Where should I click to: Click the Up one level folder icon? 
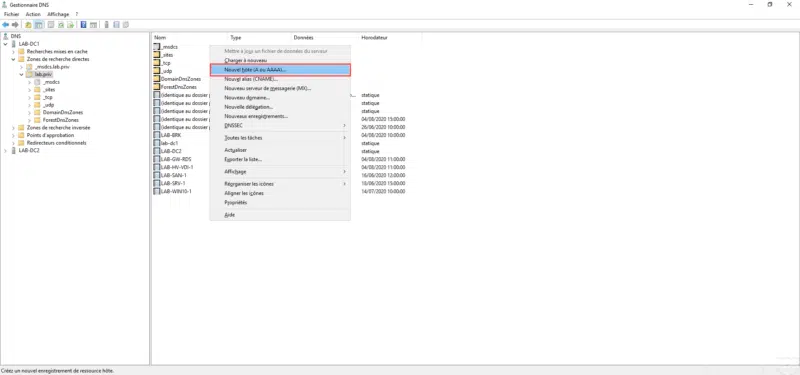[28, 24]
